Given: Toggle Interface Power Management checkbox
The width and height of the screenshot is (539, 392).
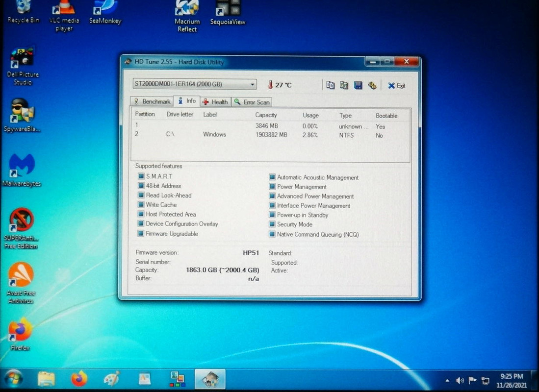Looking at the screenshot, I should [x=272, y=205].
